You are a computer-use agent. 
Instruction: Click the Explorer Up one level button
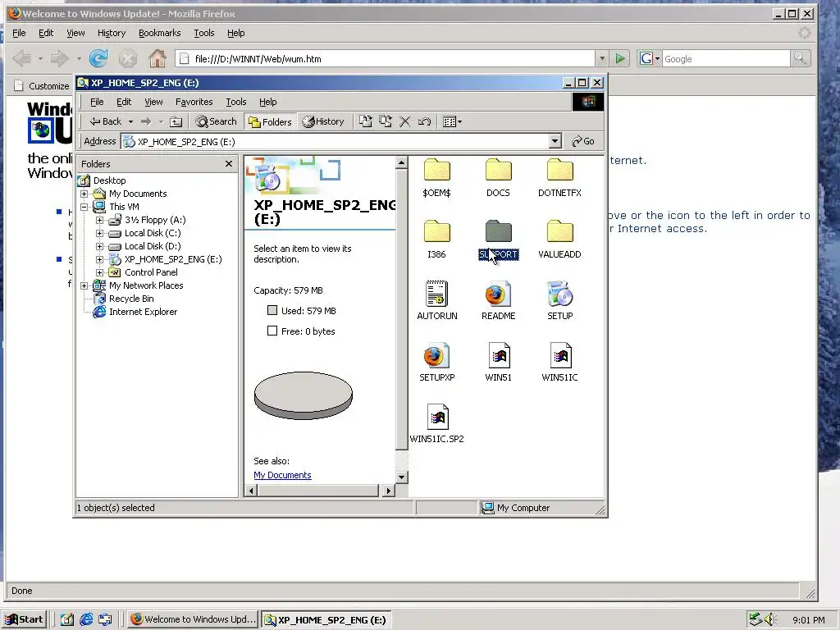click(x=176, y=121)
